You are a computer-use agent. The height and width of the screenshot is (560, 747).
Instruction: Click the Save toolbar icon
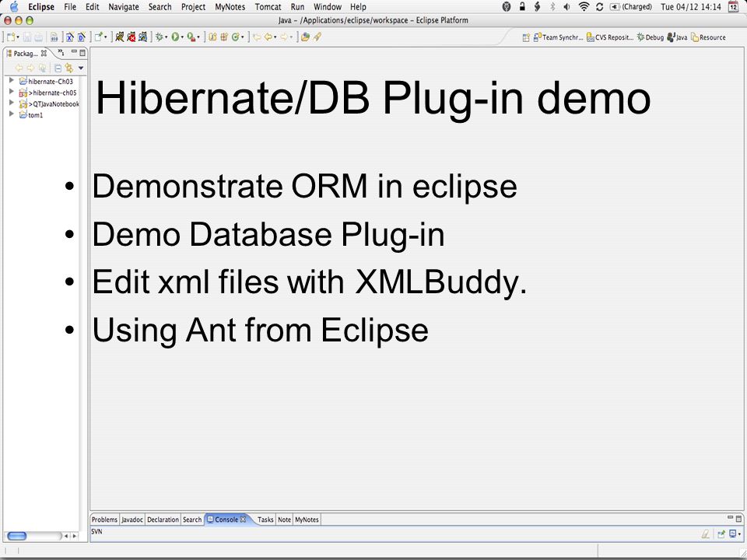(27, 37)
